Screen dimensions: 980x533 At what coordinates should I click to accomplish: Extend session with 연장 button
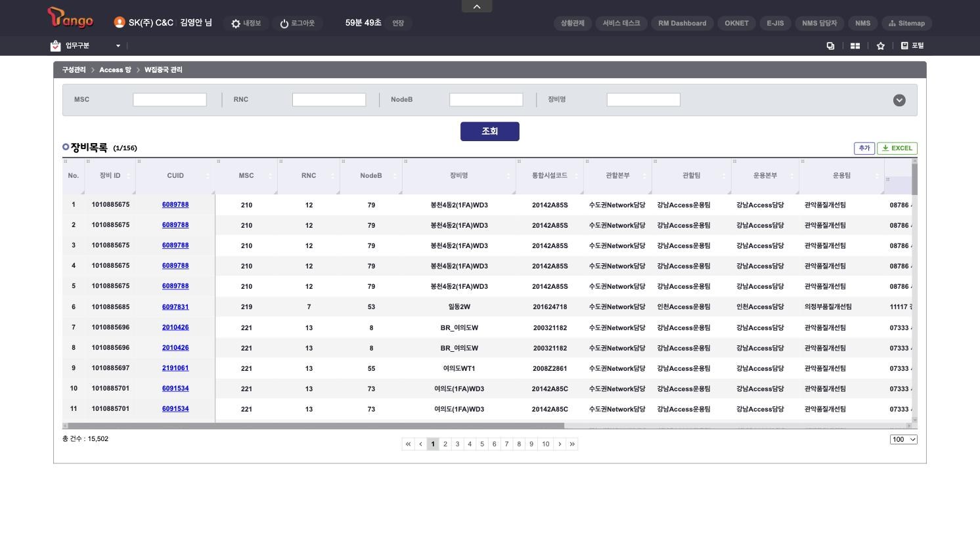[398, 24]
